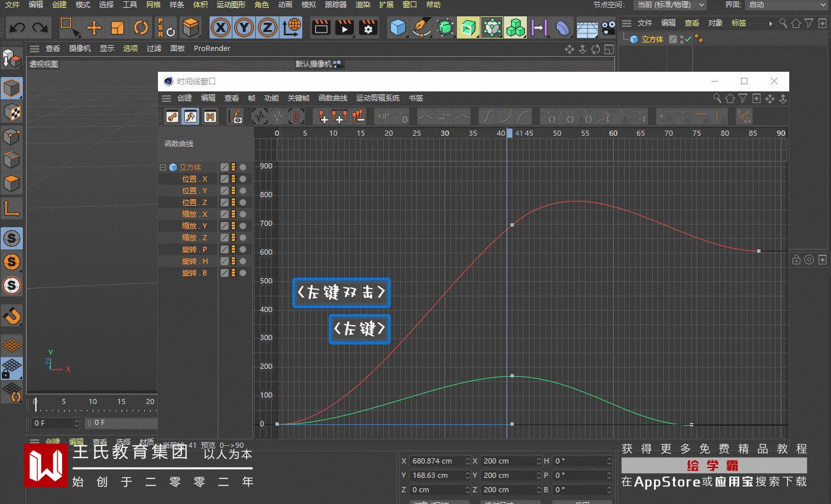Select 位置 . X track
This screenshot has width=831, height=504.
pos(195,179)
